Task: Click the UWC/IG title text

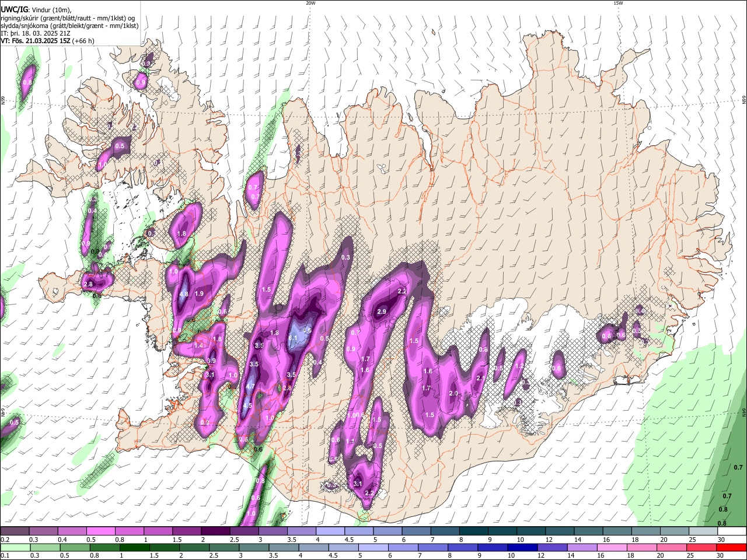Action: (14, 10)
